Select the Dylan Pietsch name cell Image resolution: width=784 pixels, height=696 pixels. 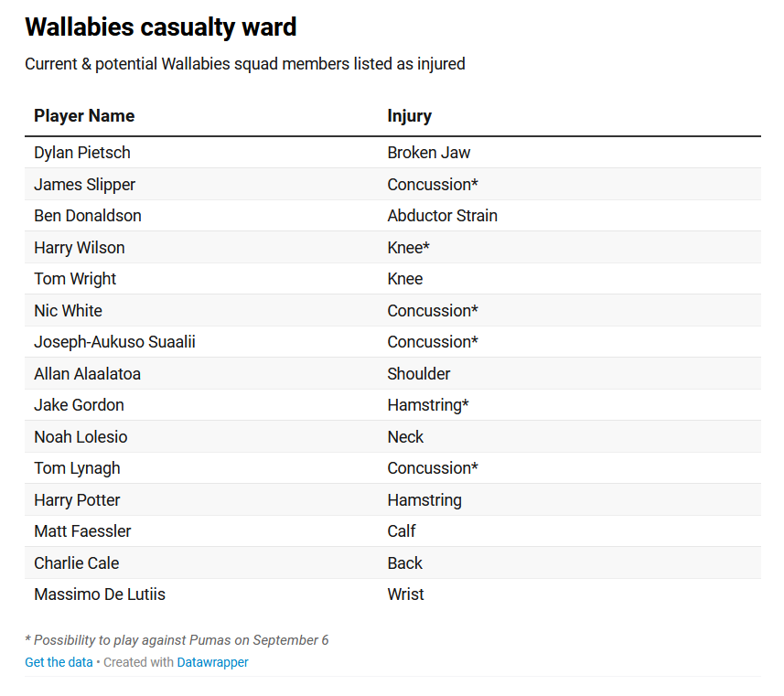pos(82,153)
